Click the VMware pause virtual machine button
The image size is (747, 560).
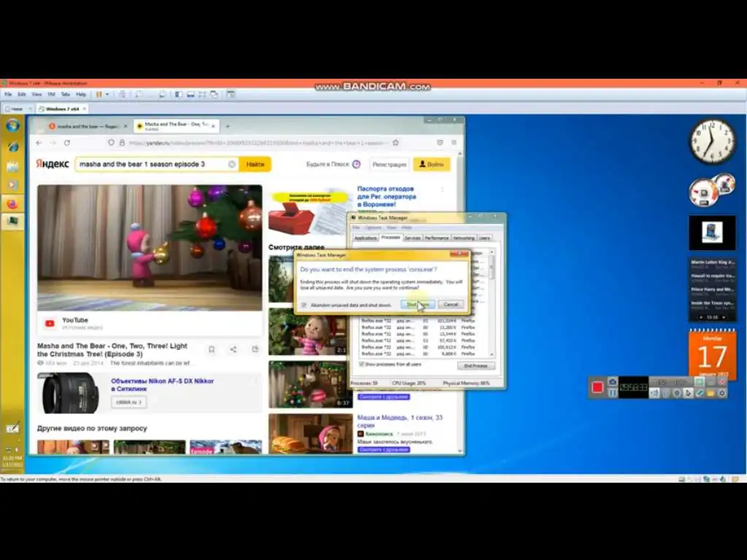99,94
